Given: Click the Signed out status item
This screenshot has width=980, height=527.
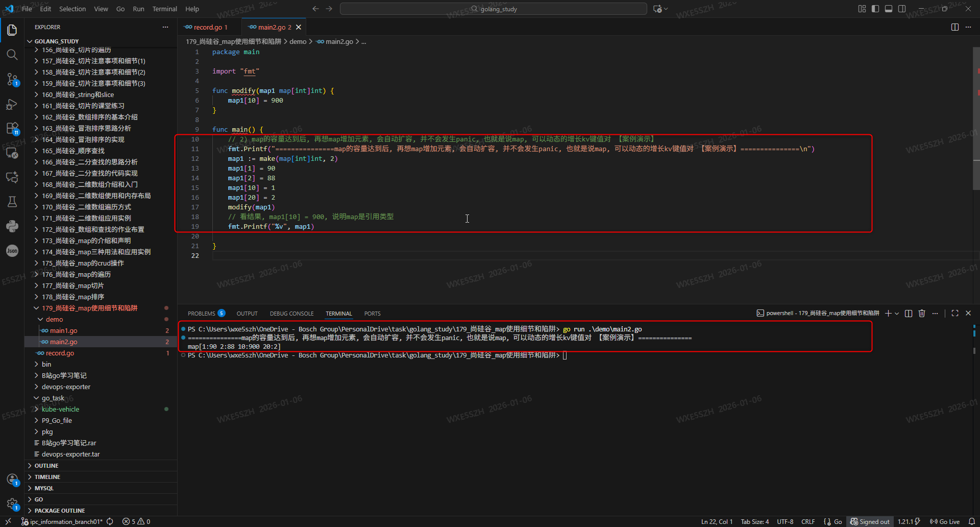Looking at the screenshot, I should point(870,521).
